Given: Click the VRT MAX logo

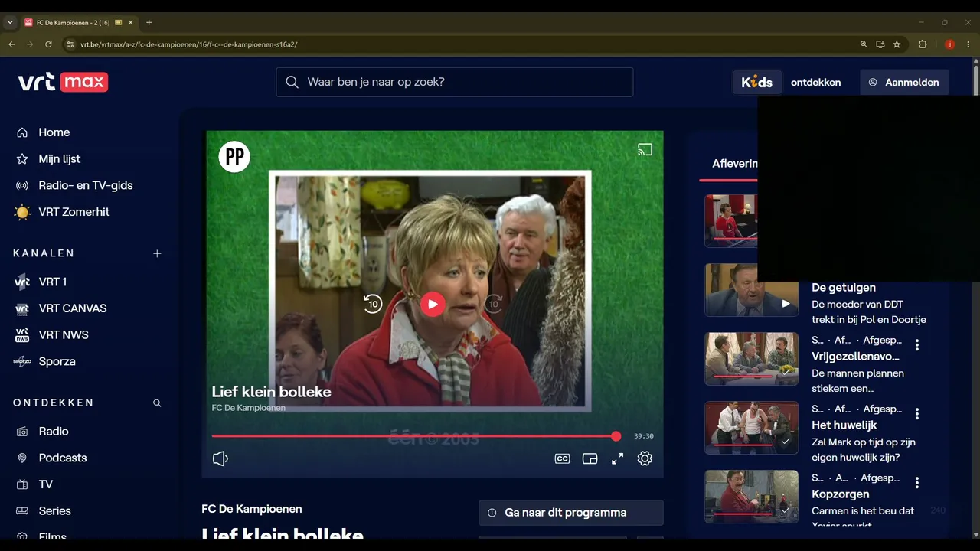Looking at the screenshot, I should coord(63,82).
